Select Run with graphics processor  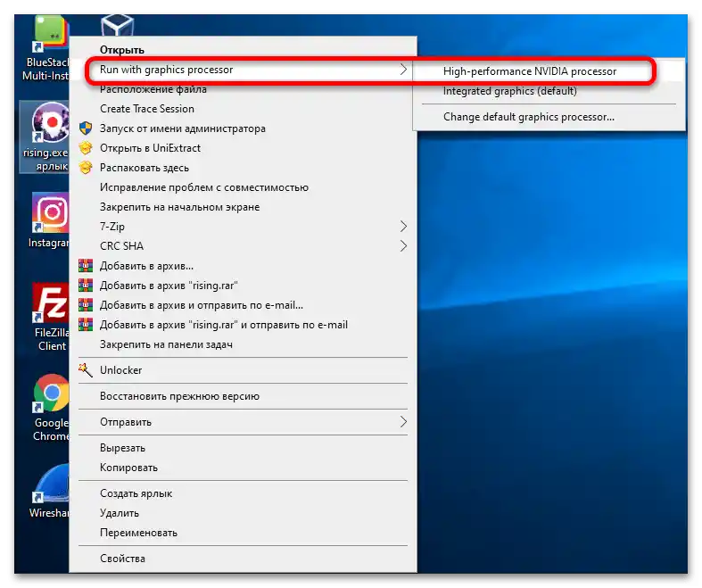click(x=244, y=70)
